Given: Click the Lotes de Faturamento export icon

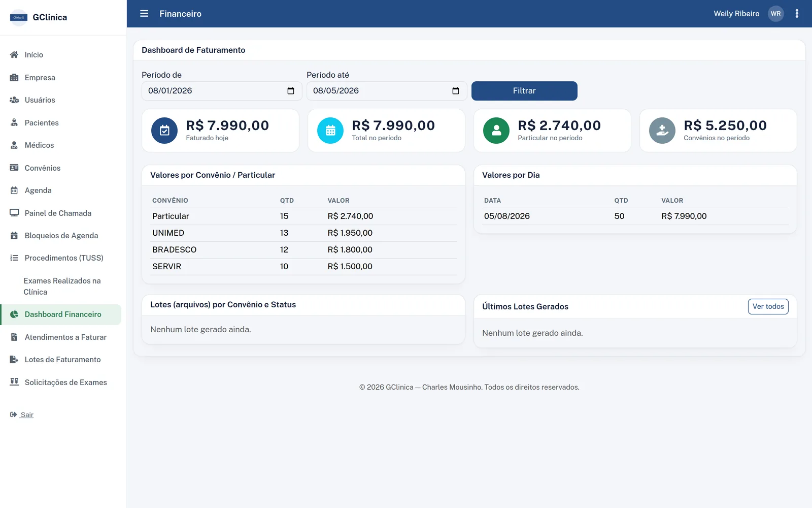Looking at the screenshot, I should click(14, 360).
